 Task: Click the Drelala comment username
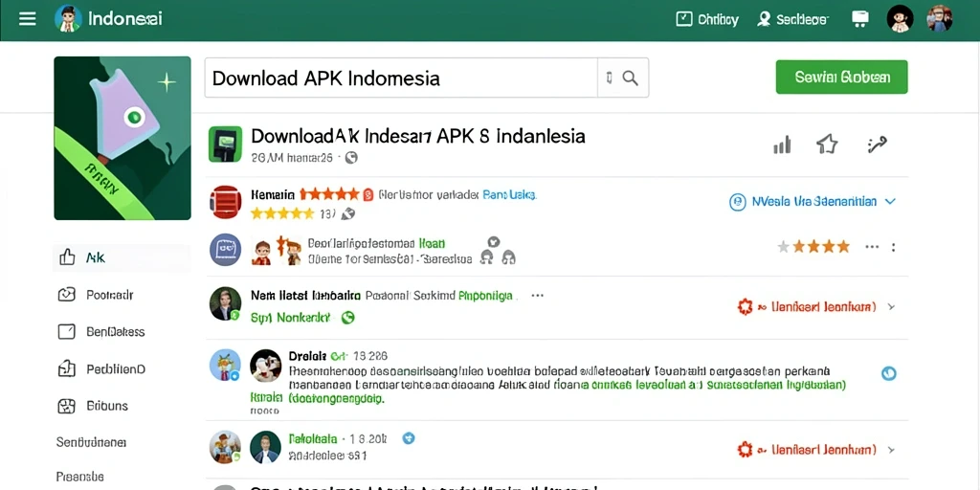click(307, 356)
